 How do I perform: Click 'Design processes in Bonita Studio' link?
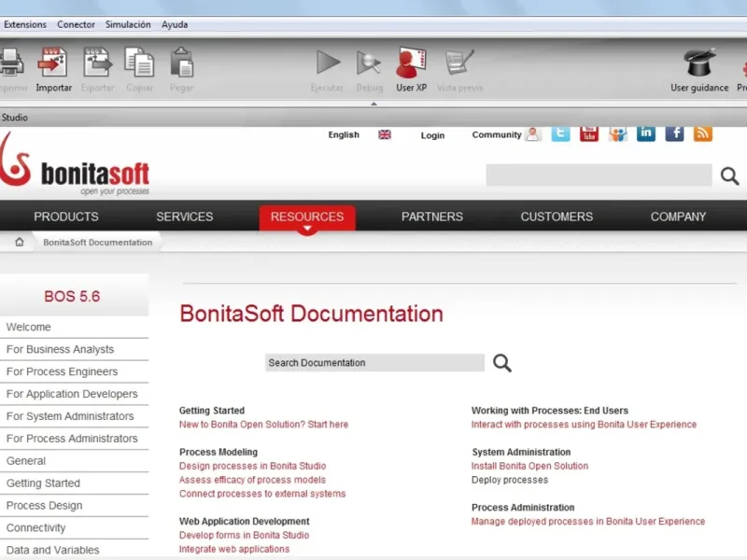(252, 466)
